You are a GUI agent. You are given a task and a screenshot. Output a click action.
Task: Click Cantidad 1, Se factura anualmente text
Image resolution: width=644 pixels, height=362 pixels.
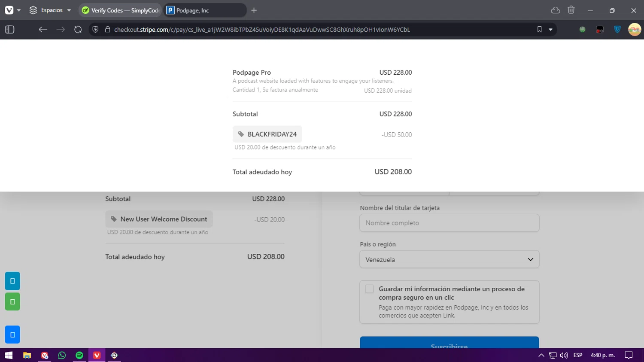(275, 90)
